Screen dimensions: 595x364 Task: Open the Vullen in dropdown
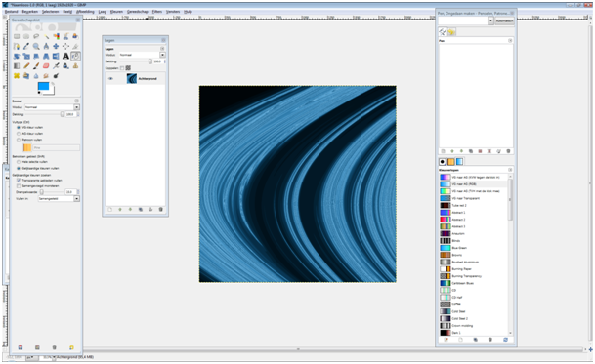[x=59, y=199]
